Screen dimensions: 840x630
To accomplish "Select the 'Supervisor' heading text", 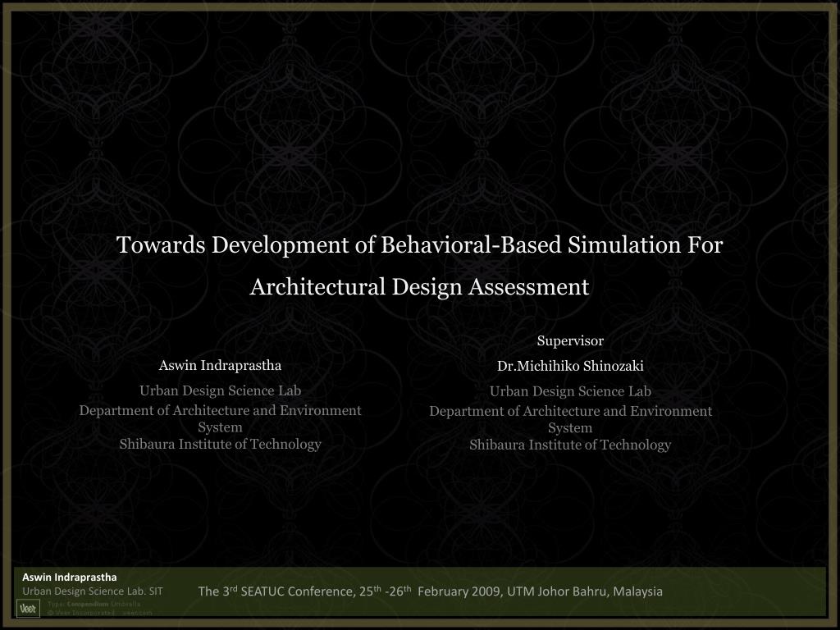I will click(570, 340).
